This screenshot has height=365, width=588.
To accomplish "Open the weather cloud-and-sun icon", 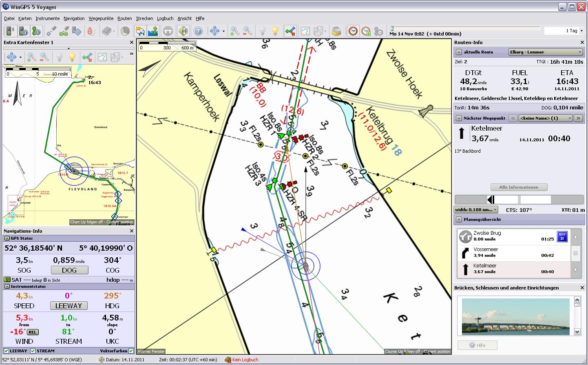I will pos(140,31).
